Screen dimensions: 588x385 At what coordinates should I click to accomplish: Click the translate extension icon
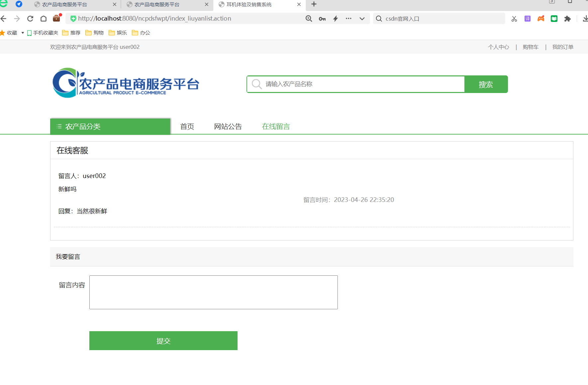[x=528, y=19]
